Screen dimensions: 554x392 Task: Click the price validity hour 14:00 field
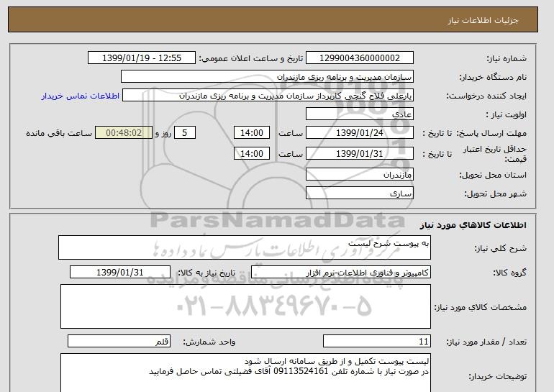point(252,154)
